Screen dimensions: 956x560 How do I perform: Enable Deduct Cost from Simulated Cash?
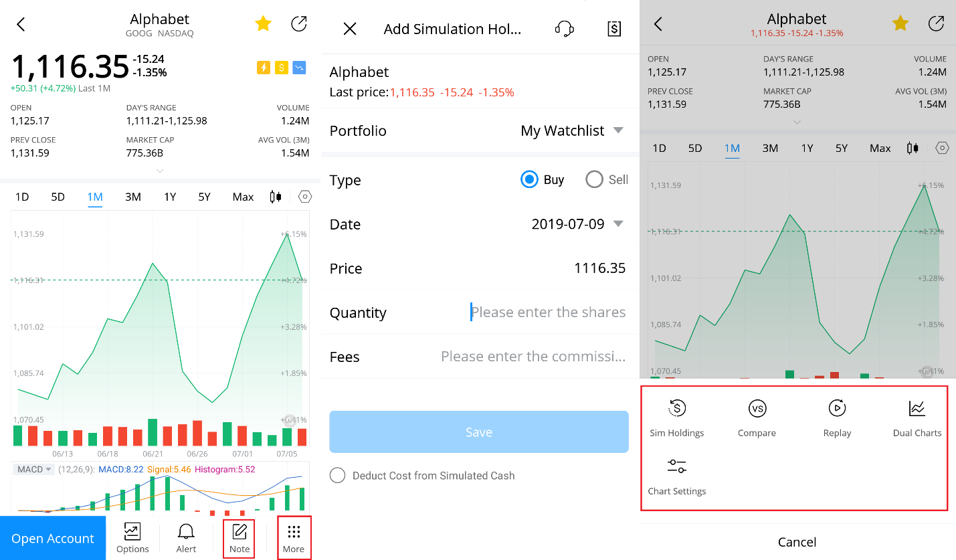(x=338, y=476)
